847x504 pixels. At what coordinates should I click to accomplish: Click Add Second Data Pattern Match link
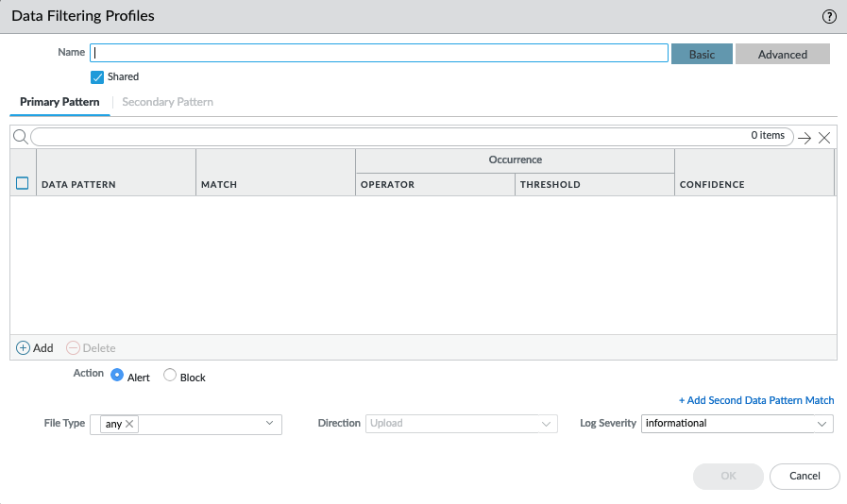pos(755,400)
